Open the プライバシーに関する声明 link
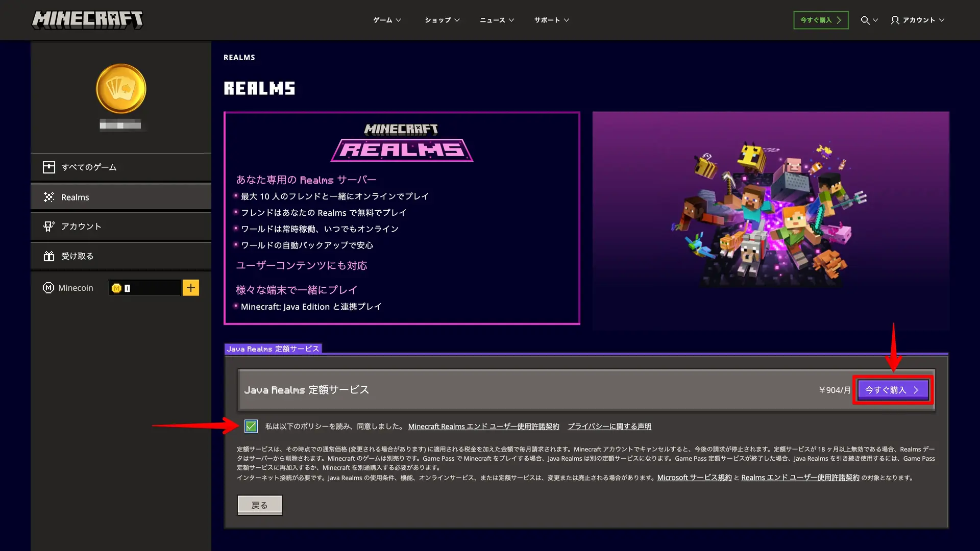The image size is (980, 551). coord(609,427)
